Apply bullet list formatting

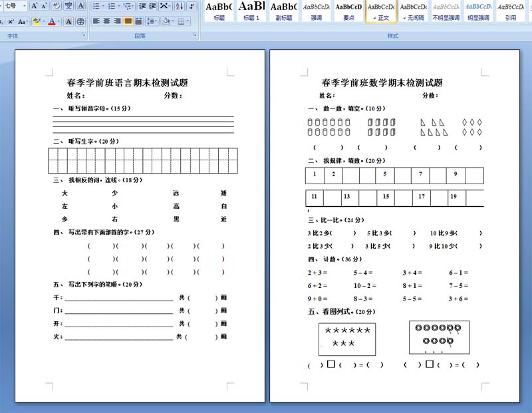[x=96, y=6]
